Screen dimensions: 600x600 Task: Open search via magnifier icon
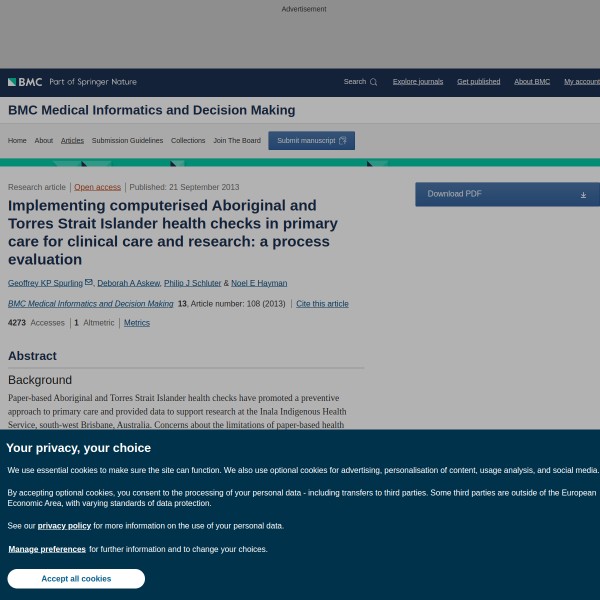coord(373,82)
